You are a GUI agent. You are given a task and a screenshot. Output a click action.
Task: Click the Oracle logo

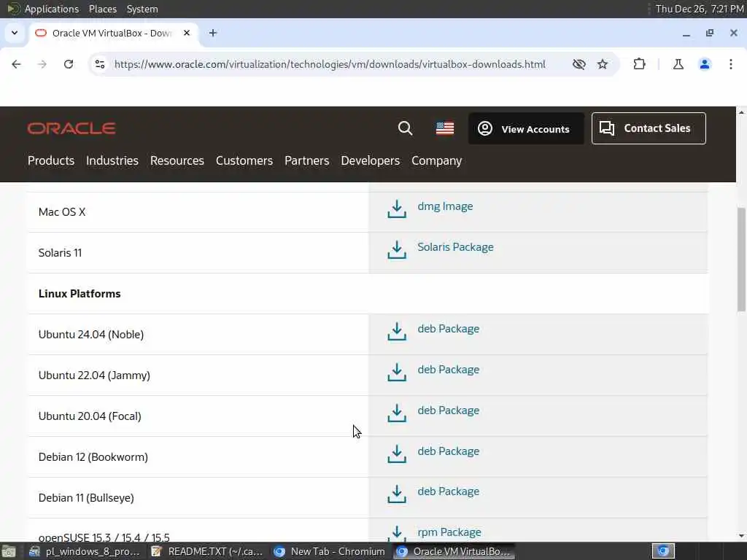[x=71, y=128]
